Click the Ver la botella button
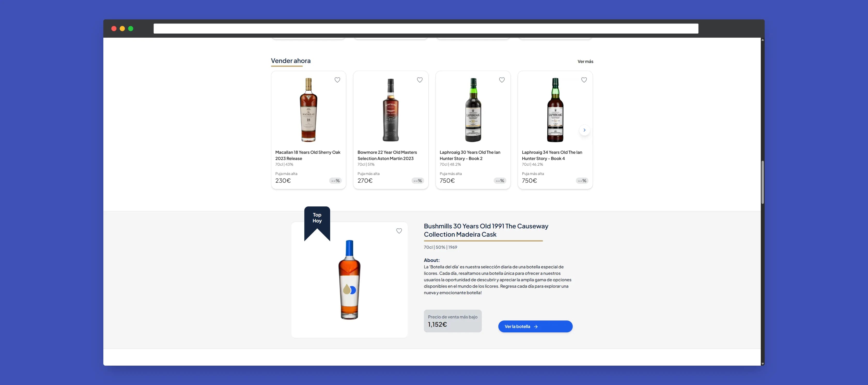The height and width of the screenshot is (385, 868). (535, 326)
